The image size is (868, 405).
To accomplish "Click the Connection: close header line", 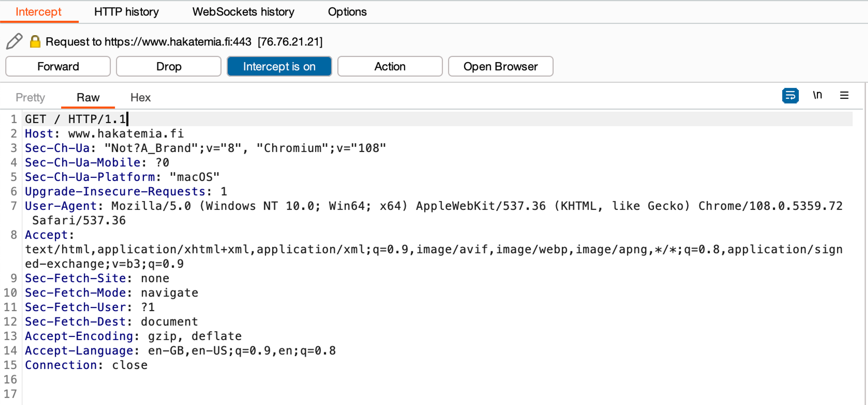I will click(86, 365).
